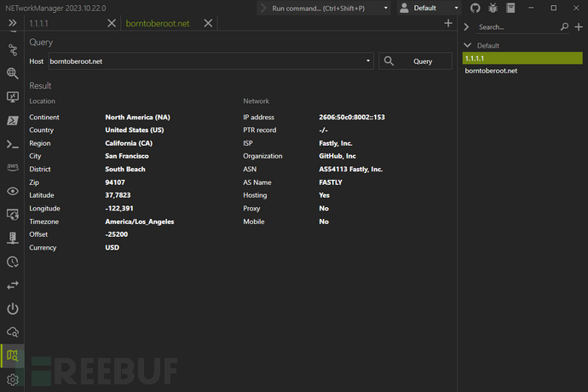
Task: Open Whois cloud-search tool
Action: (x=13, y=332)
